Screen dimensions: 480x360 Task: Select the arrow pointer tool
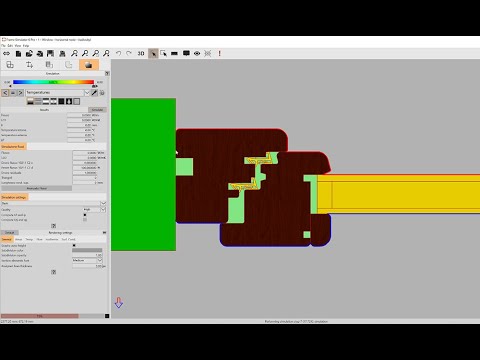pos(153,53)
